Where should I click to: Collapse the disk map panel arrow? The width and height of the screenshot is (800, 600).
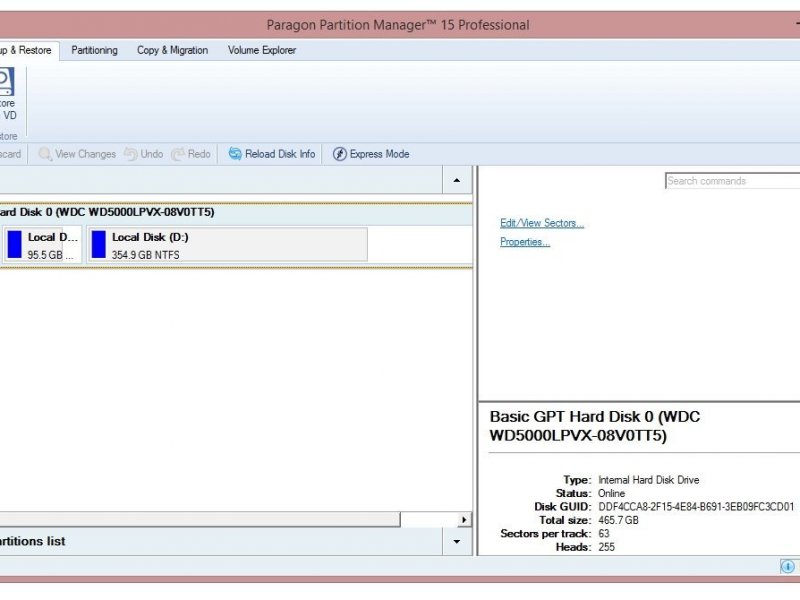[x=457, y=180]
